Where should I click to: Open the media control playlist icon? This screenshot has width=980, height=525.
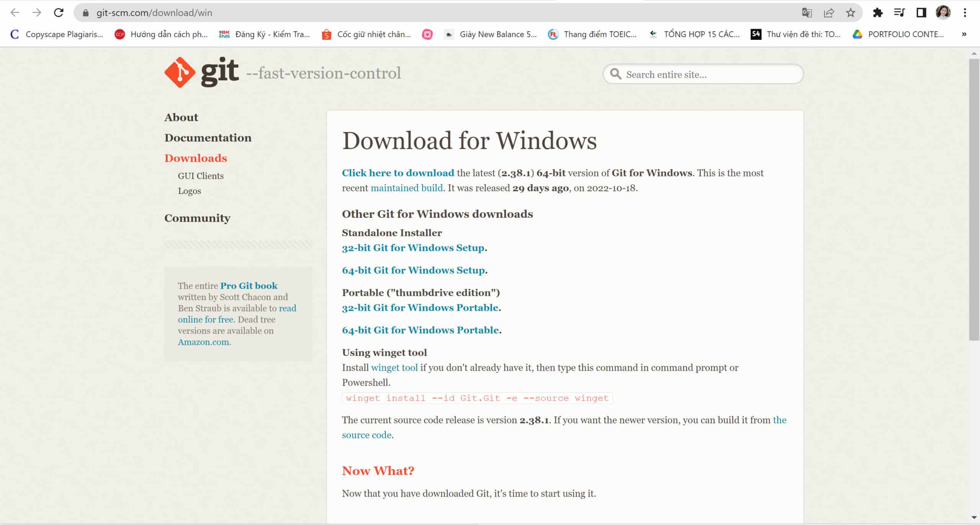point(899,13)
